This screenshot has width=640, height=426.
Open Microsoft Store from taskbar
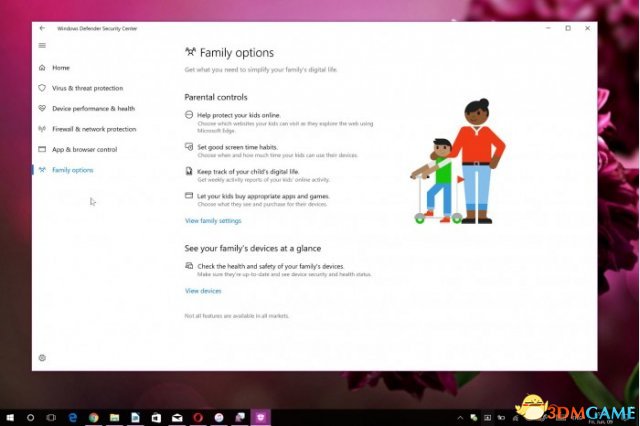tap(156, 417)
